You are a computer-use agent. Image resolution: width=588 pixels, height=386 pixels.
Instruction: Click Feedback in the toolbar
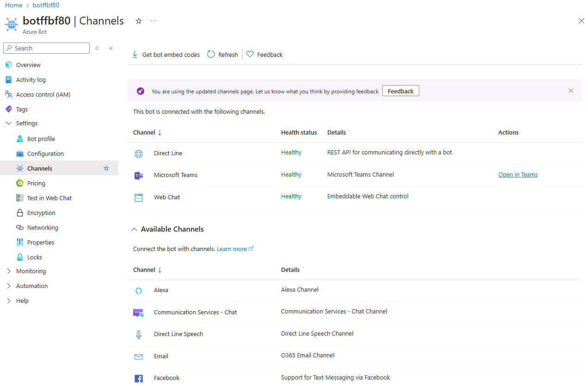pos(264,55)
